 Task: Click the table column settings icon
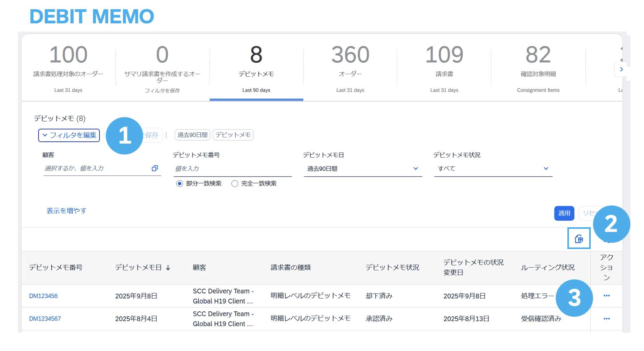pyautogui.click(x=579, y=239)
